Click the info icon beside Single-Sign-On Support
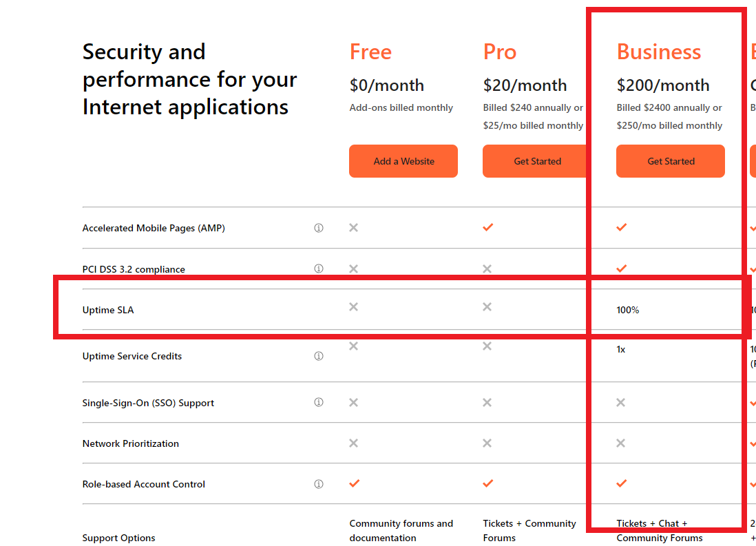This screenshot has width=756, height=546. pyautogui.click(x=319, y=401)
